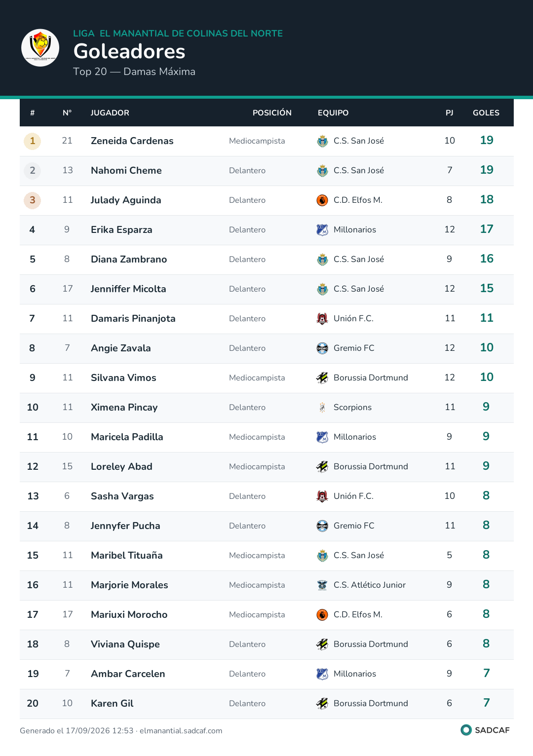533x756 pixels.
Task: Click the JUGADOR column header
Action: tap(110, 113)
